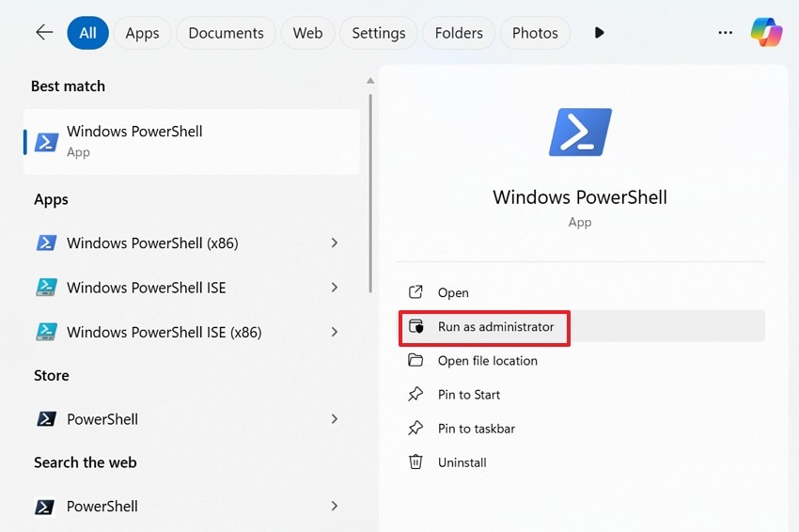Choose Open in the PowerShell action list
This screenshot has height=532, width=799.
[582, 292]
